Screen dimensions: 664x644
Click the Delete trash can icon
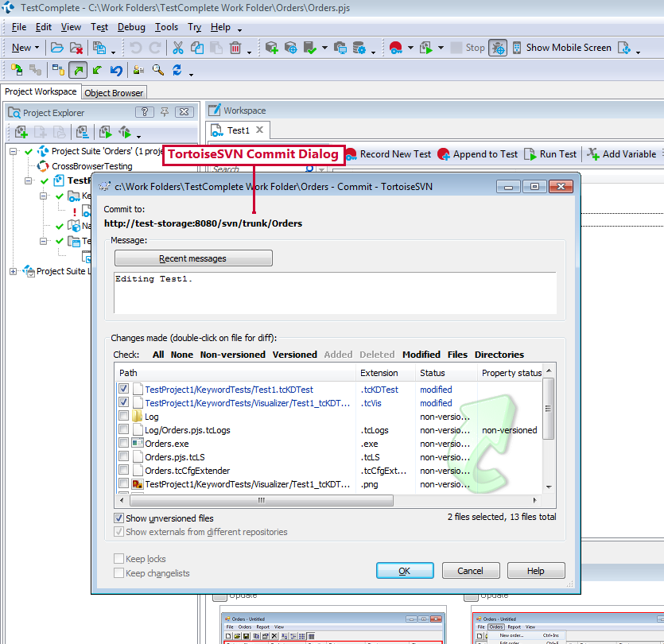point(235,48)
